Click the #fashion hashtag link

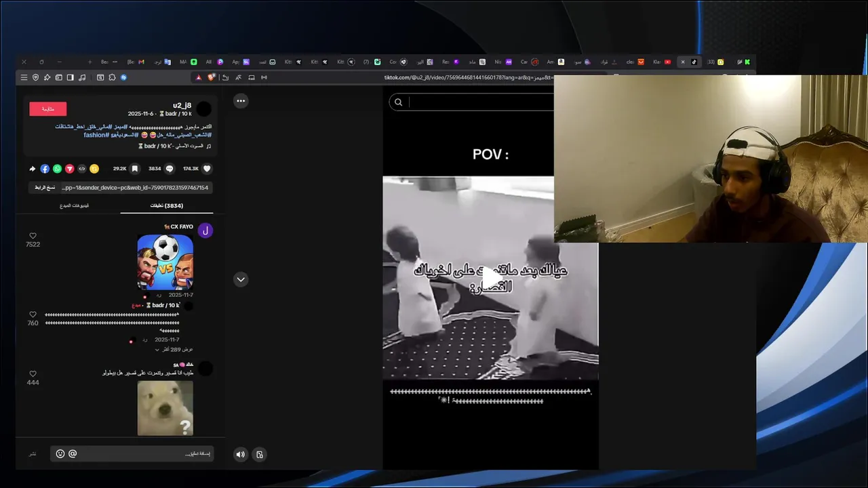pyautogui.click(x=95, y=135)
